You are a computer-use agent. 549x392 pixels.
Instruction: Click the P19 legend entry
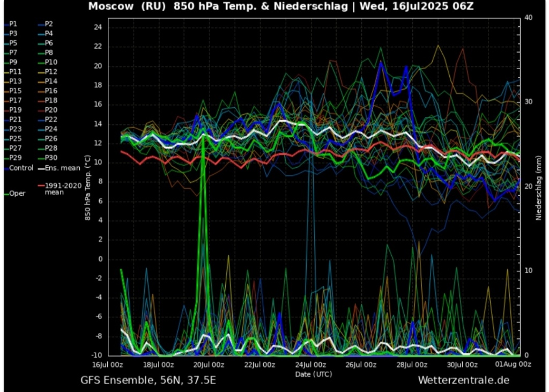[x=15, y=110]
